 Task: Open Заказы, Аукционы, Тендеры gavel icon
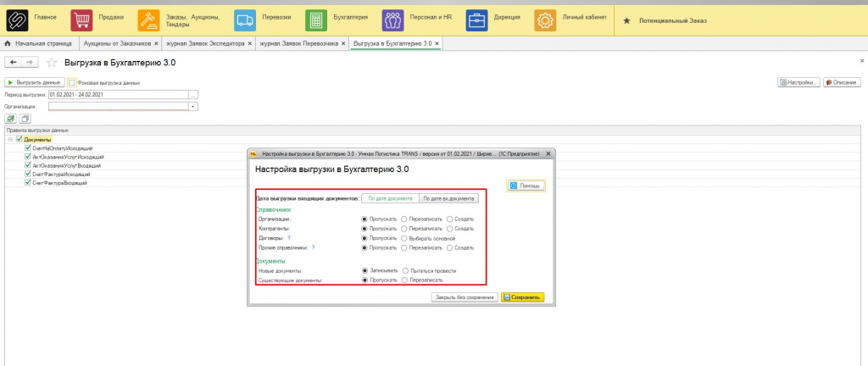click(149, 20)
